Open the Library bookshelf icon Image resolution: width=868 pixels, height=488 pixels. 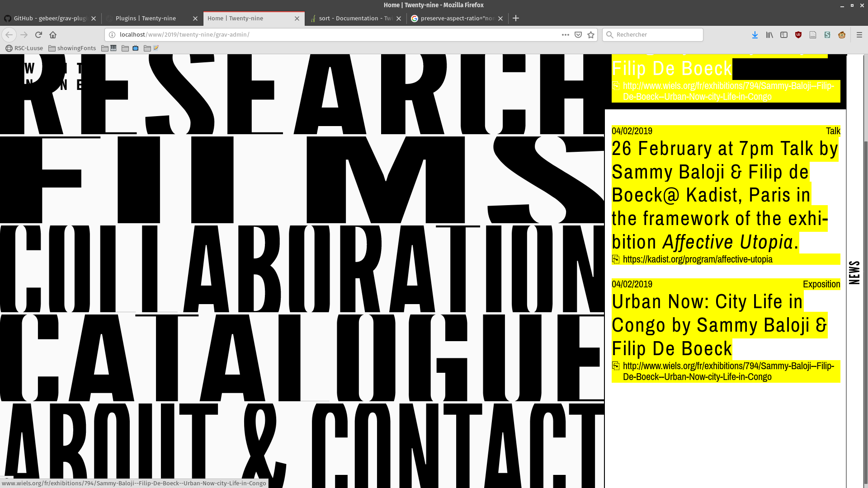tap(769, 35)
